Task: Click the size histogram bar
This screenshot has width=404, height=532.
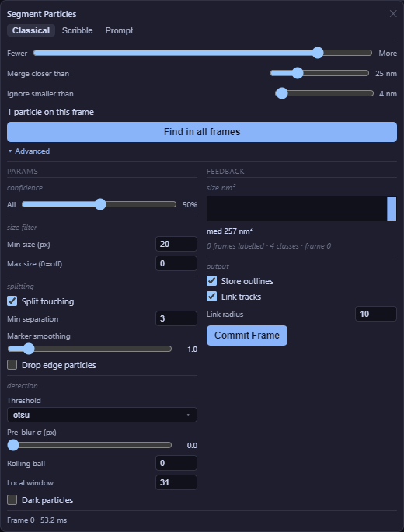Action: click(392, 209)
